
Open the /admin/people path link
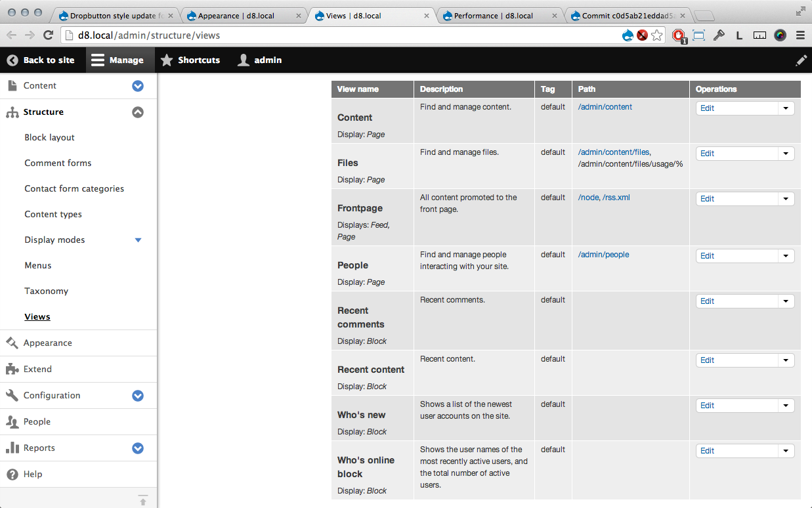pos(604,255)
